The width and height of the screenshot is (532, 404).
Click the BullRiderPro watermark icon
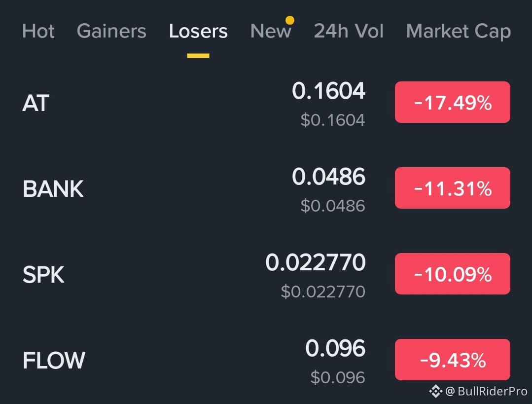[x=436, y=392]
